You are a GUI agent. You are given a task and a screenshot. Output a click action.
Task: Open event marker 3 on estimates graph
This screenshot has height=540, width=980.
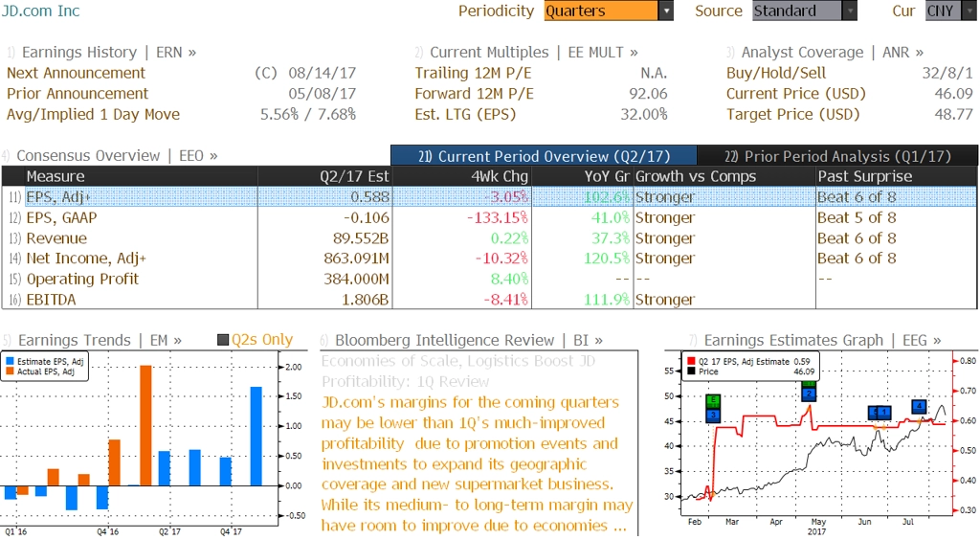713,416
